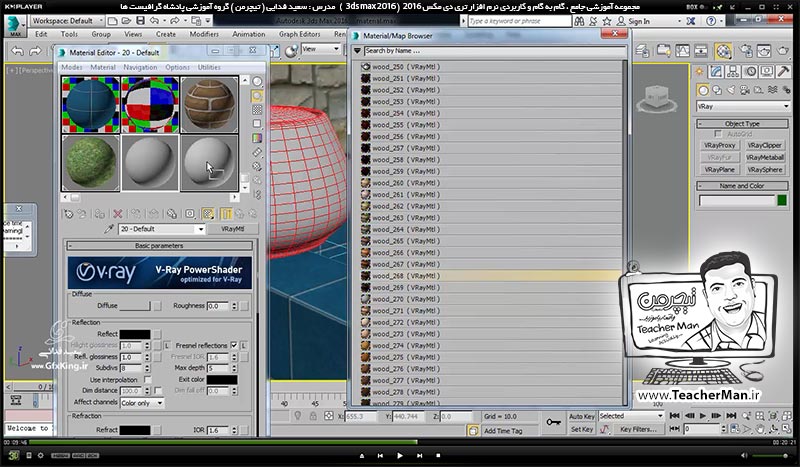Pick material from object with eyedropper
800x467 pixels.
tap(109, 229)
